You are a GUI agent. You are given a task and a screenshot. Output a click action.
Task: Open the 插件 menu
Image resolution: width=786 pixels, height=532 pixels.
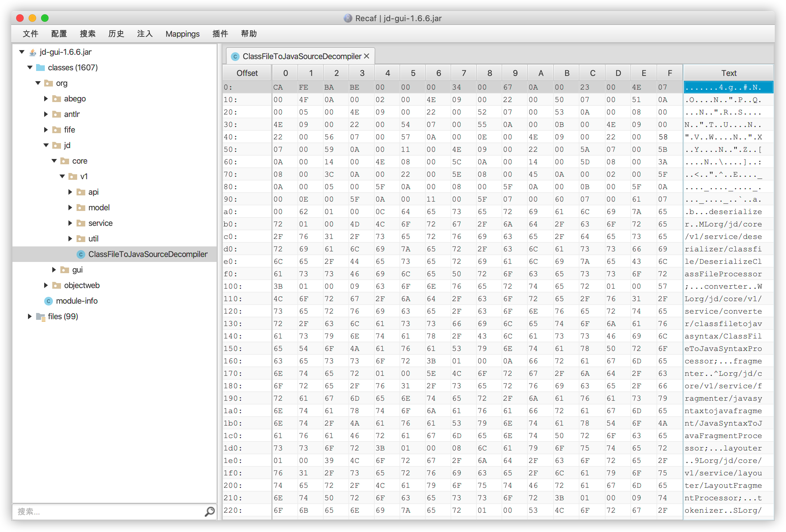[220, 34]
